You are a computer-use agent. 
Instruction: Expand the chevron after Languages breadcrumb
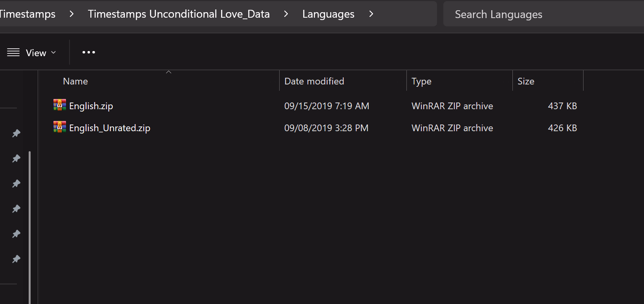pyautogui.click(x=371, y=14)
